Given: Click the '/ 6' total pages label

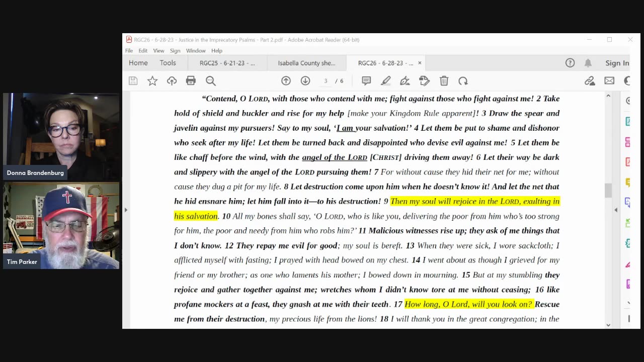Looking at the screenshot, I should click(340, 81).
